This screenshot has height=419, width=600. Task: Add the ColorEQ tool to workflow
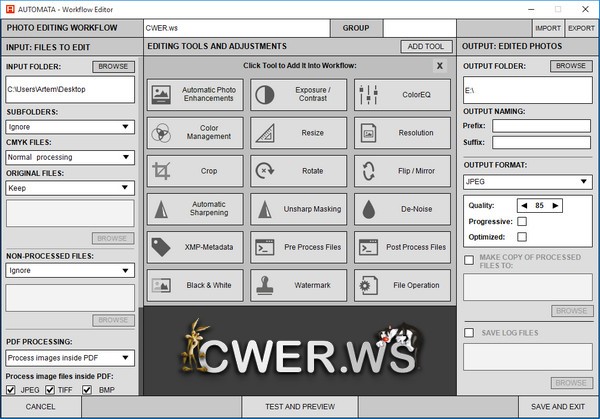click(401, 95)
